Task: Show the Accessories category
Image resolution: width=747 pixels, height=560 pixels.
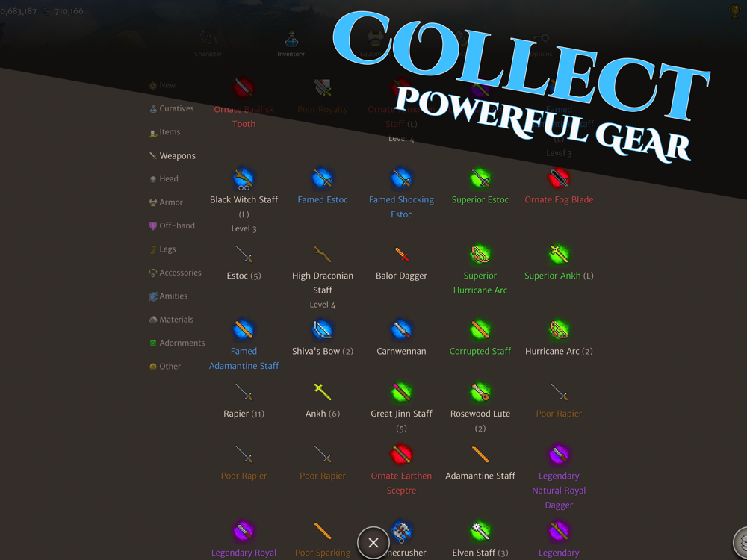Action: (176, 273)
